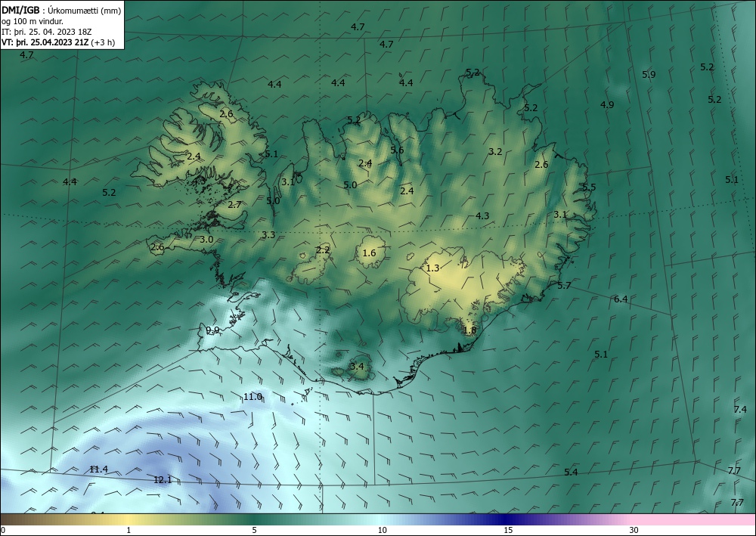Click the legend line 'og 100 m vindur.'
Screen dimensions: 756x536
(x=33, y=21)
